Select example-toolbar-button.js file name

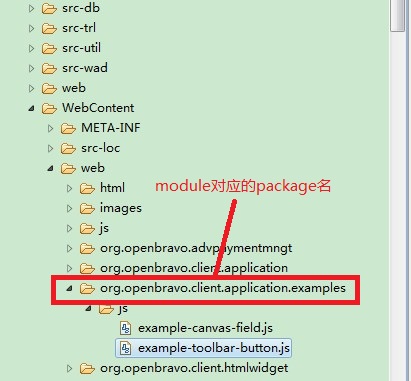point(214,348)
